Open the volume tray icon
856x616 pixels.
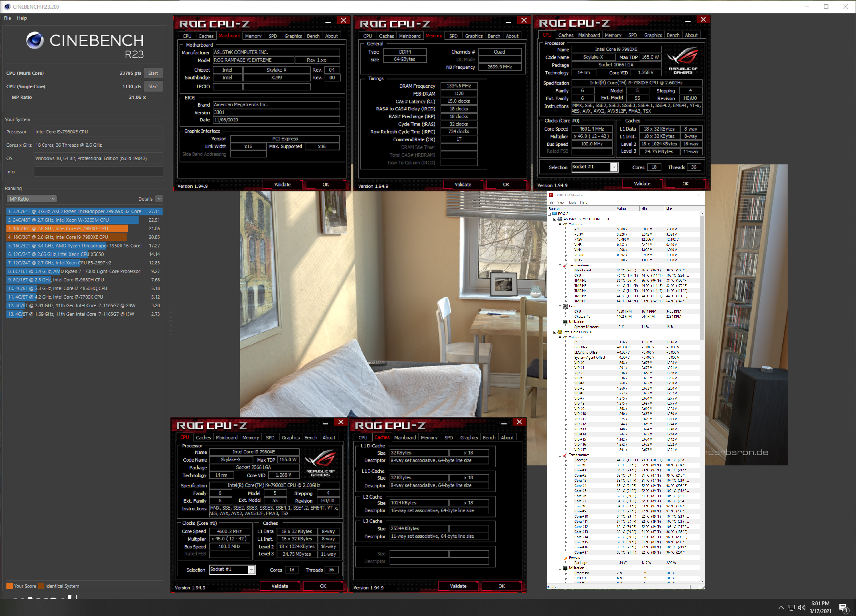(802, 607)
